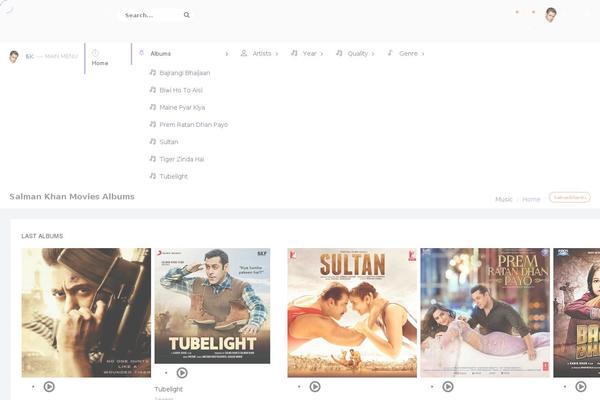Click the orange outlined breadcrumb button
The image size is (600, 400).
[x=570, y=197]
